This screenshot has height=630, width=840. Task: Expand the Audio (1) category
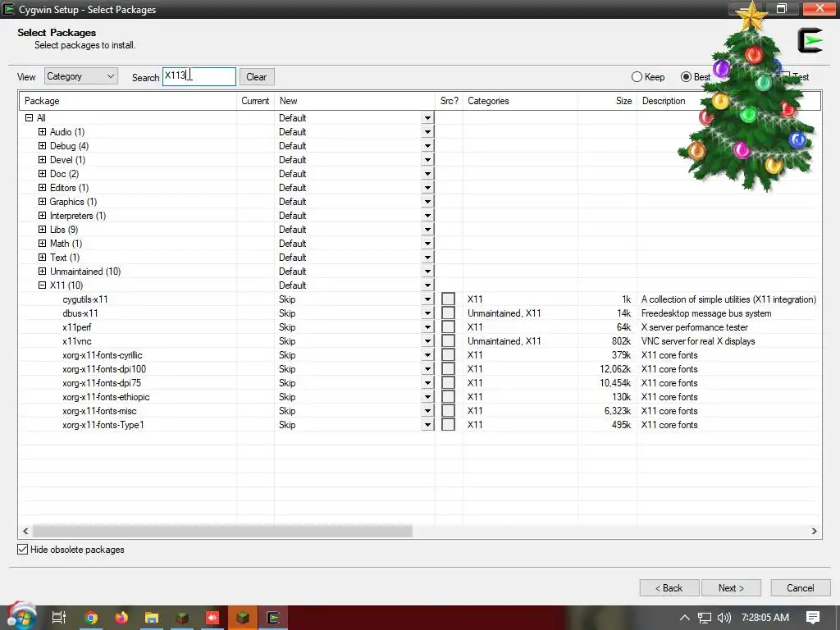click(x=42, y=132)
